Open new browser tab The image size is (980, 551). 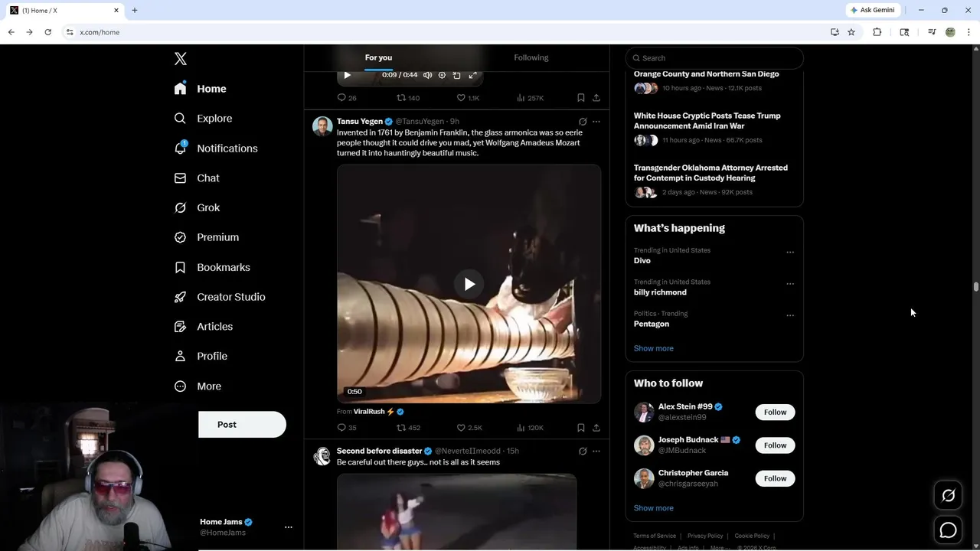[x=135, y=10]
